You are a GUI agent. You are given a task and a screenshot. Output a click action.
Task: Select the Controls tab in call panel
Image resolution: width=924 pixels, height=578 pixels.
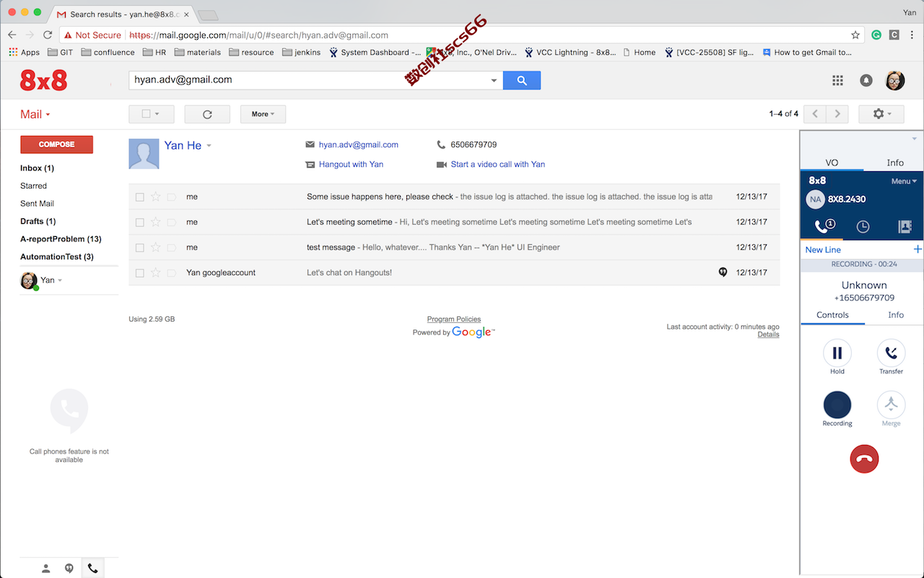click(x=832, y=315)
